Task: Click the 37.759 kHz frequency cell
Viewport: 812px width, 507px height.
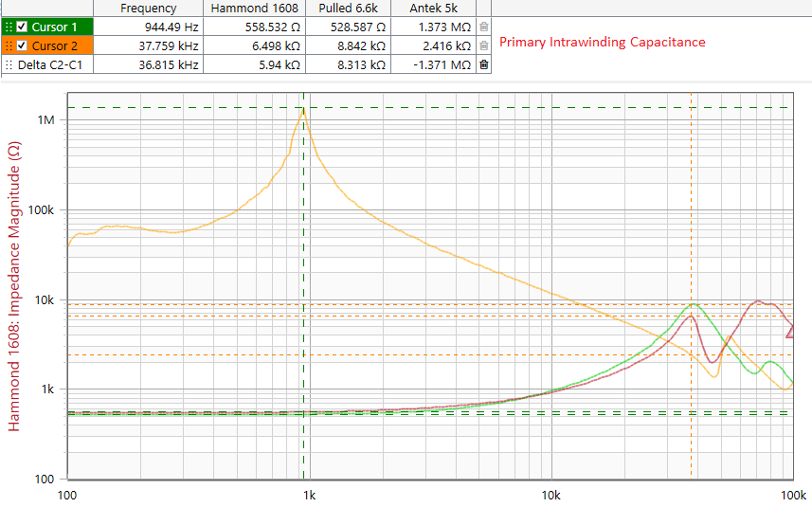Action: (149, 46)
